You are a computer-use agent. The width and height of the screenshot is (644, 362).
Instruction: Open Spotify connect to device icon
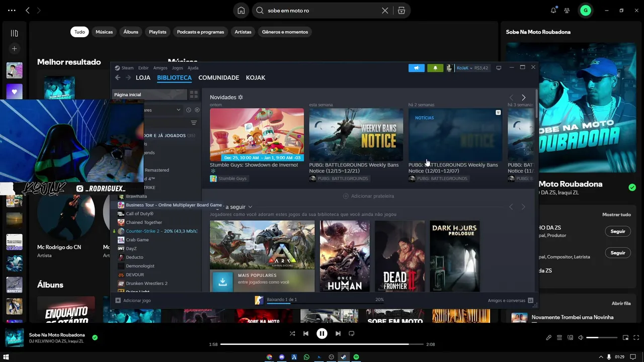570,337
